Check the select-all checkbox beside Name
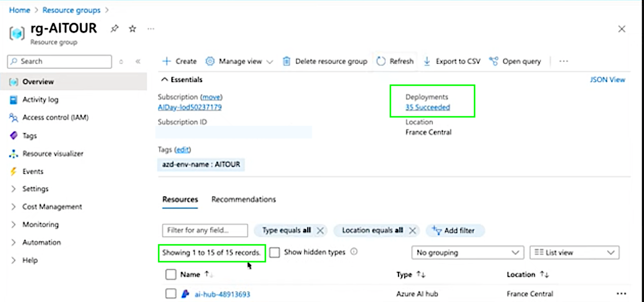This screenshot has height=302, width=644. [171, 275]
